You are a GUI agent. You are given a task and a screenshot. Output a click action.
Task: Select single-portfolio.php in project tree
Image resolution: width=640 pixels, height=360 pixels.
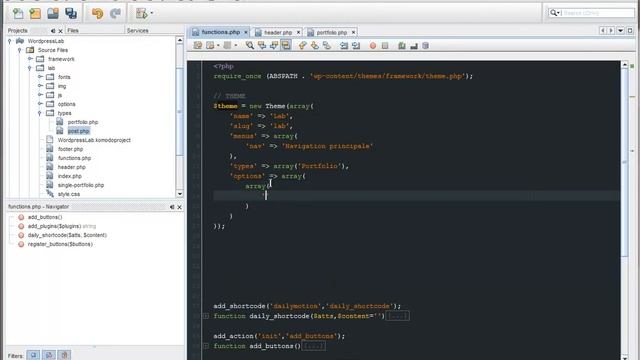point(81,185)
